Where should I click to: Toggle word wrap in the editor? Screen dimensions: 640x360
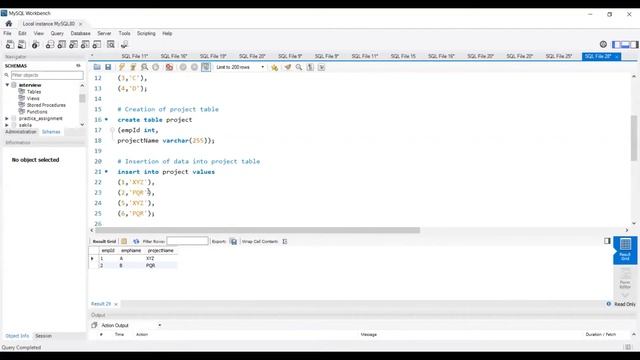pos(322,67)
